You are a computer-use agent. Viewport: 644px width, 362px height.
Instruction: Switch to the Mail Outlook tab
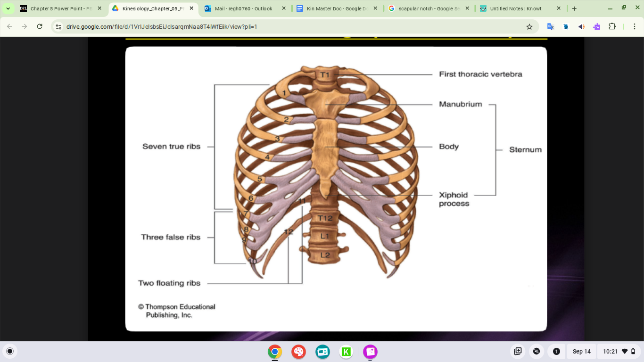coord(243,8)
